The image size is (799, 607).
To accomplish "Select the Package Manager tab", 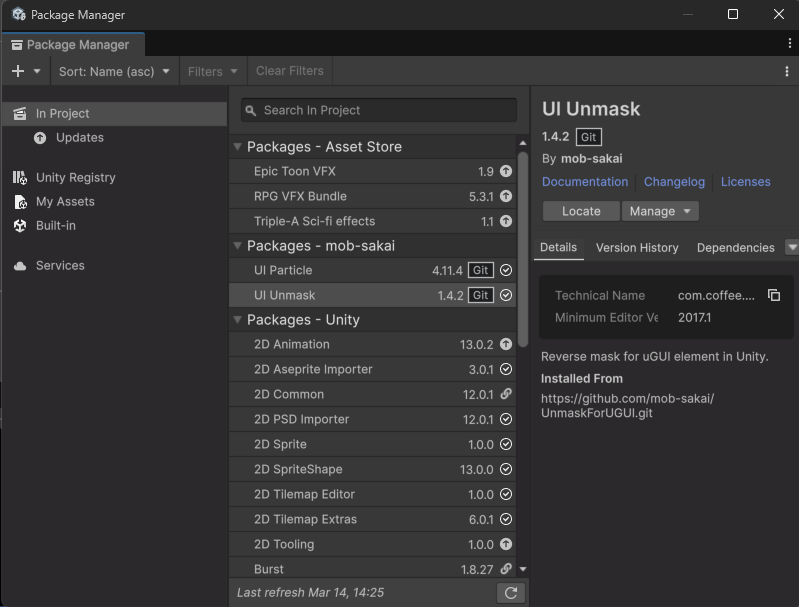I will click(x=73, y=45).
